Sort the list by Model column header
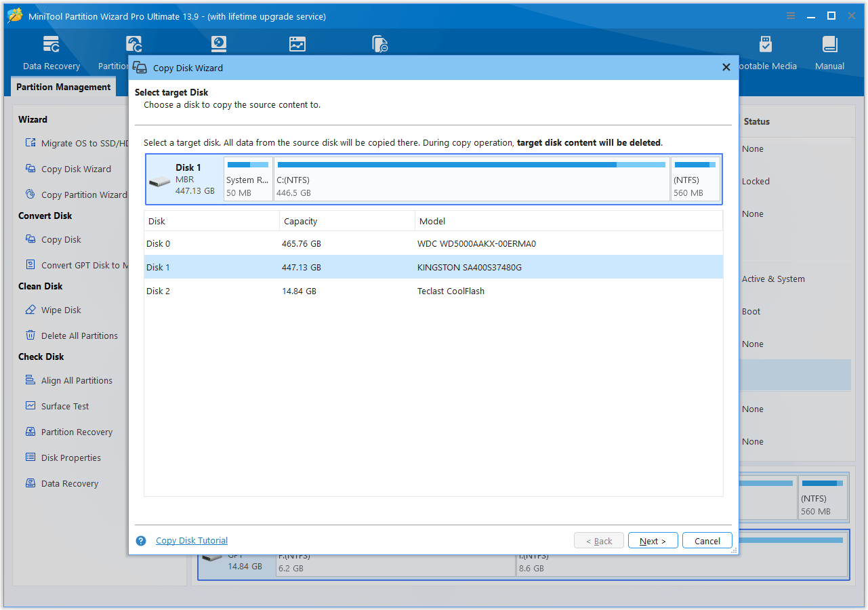 [569, 221]
